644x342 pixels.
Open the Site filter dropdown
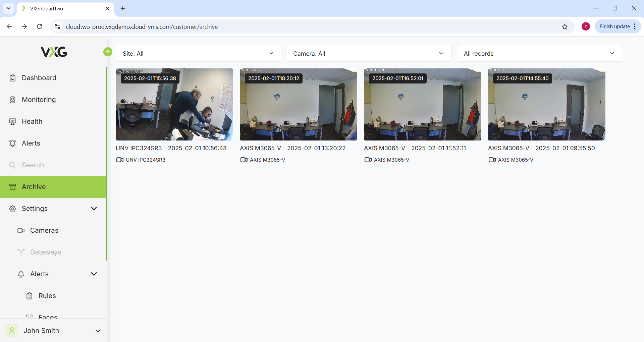pyautogui.click(x=198, y=54)
